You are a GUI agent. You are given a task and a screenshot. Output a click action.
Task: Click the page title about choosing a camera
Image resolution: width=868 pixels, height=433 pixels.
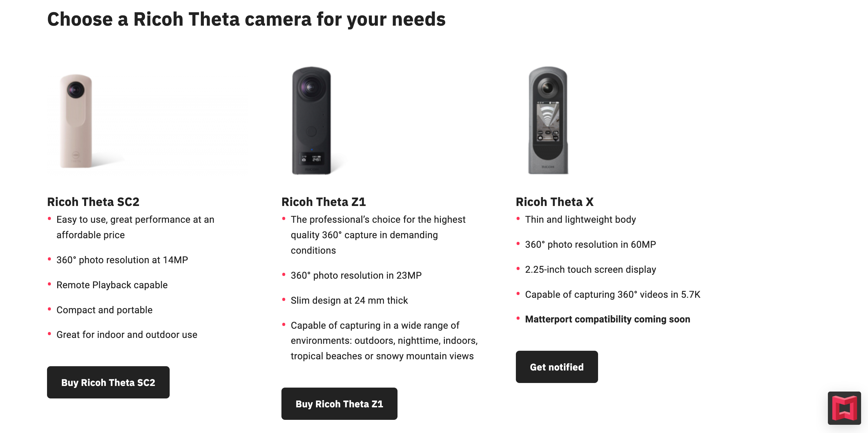(246, 19)
